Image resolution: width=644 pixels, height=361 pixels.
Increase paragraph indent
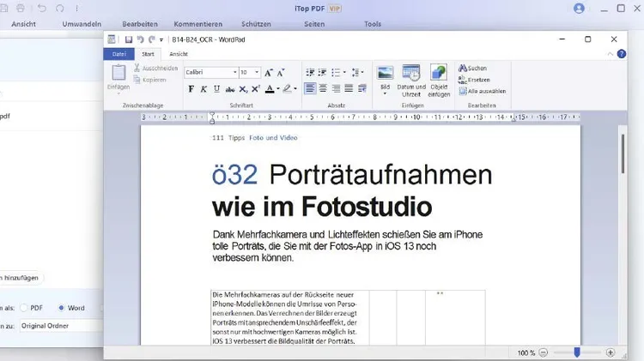[x=322, y=73]
